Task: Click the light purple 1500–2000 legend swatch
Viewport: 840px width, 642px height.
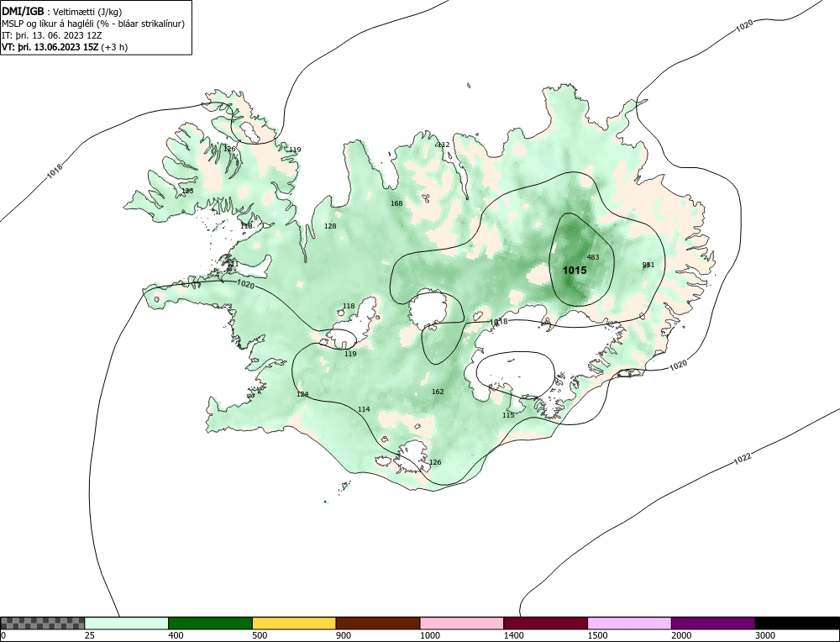Action: (629, 623)
